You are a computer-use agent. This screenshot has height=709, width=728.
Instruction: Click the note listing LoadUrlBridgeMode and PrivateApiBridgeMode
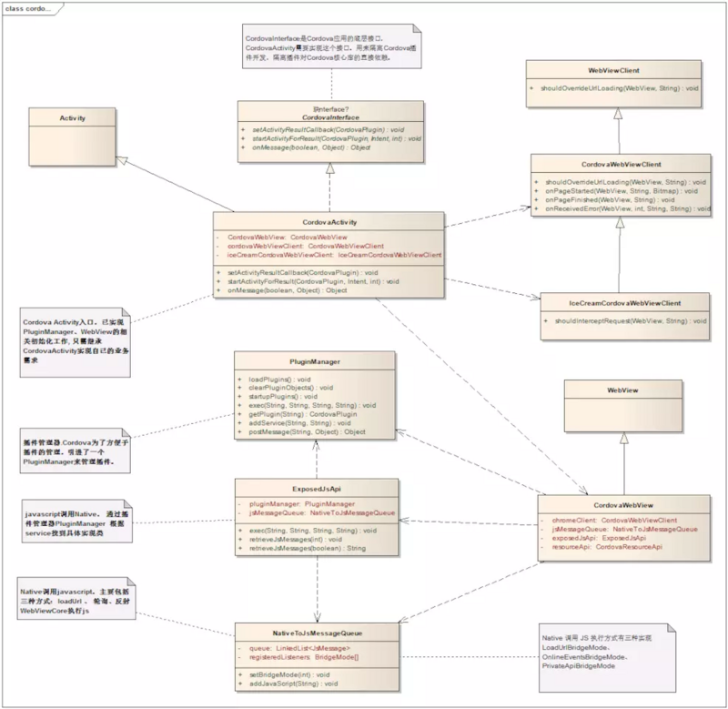pyautogui.click(x=607, y=657)
